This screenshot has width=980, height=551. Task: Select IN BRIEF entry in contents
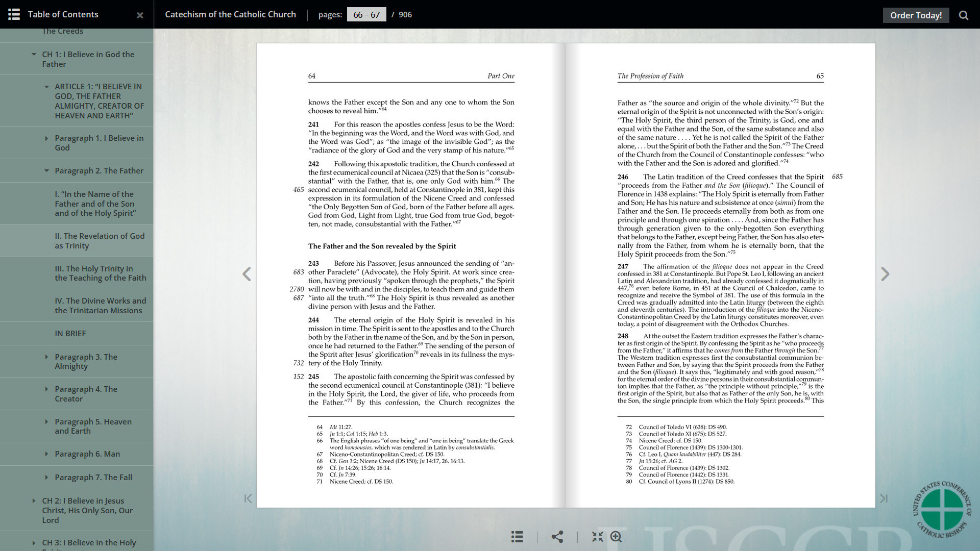(x=70, y=333)
